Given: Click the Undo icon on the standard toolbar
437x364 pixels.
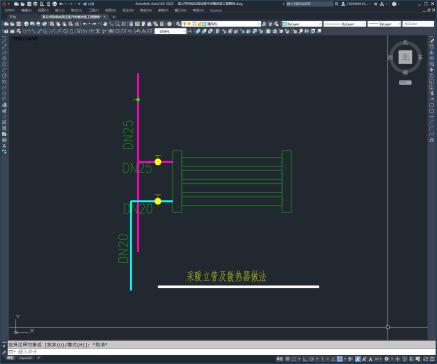Looking at the screenshot, I should (x=85, y=24).
